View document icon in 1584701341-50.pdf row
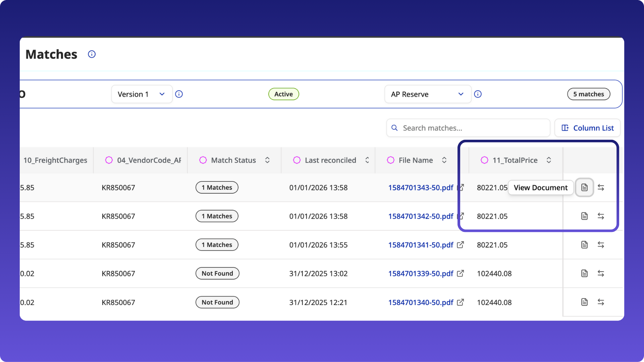 [584, 245]
